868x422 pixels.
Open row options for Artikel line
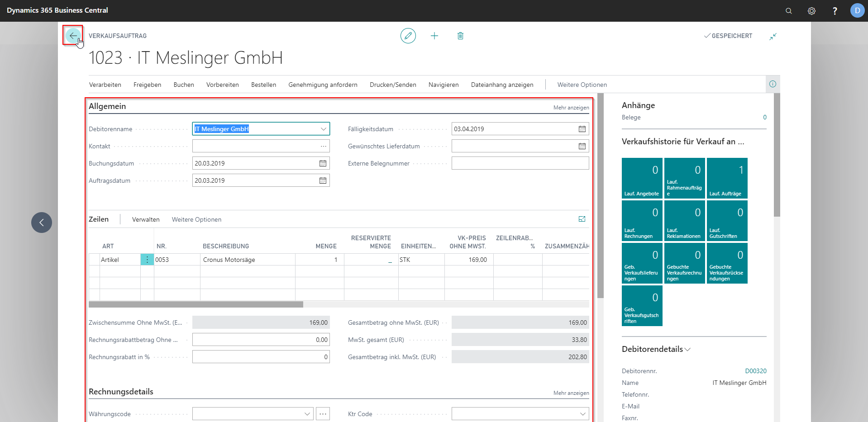147,260
